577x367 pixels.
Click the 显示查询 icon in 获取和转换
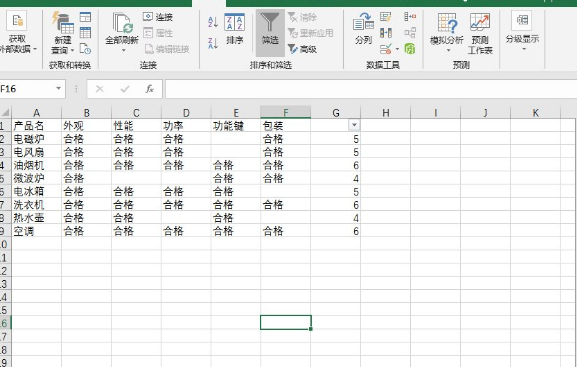[x=85, y=17]
